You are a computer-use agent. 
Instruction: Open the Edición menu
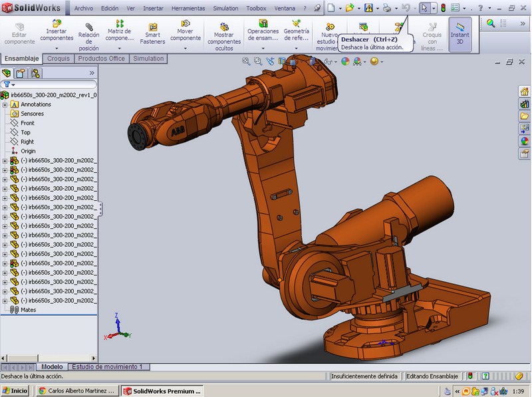coord(110,8)
